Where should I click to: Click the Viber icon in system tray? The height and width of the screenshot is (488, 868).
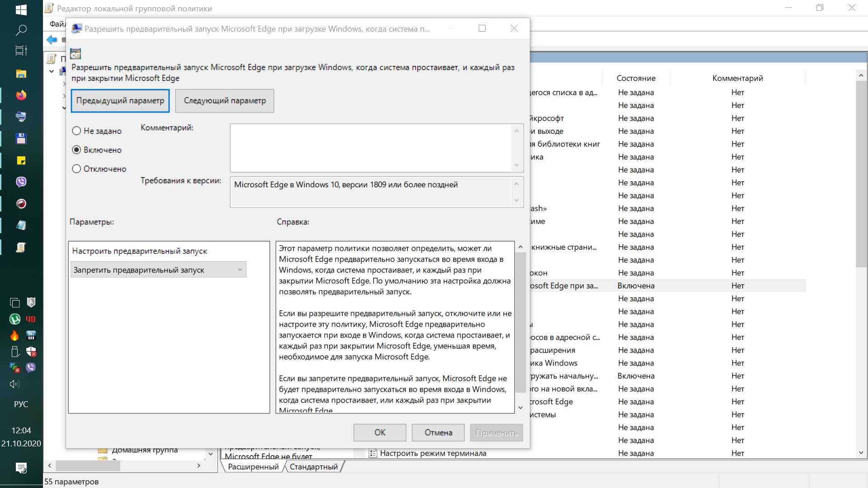31,367
